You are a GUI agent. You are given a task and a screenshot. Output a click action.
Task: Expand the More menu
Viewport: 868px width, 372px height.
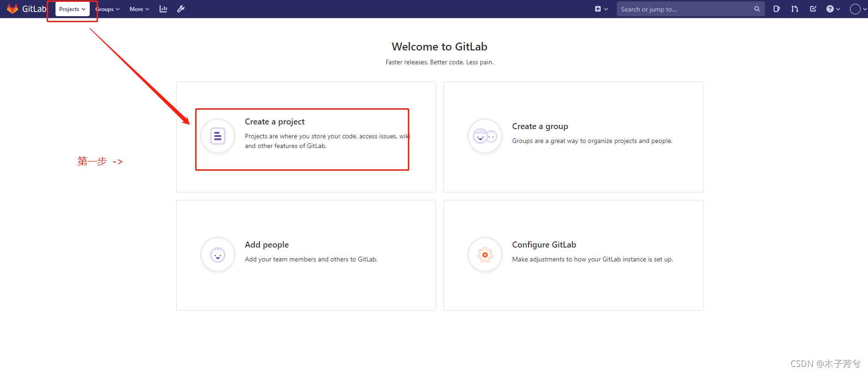pyautogui.click(x=139, y=9)
